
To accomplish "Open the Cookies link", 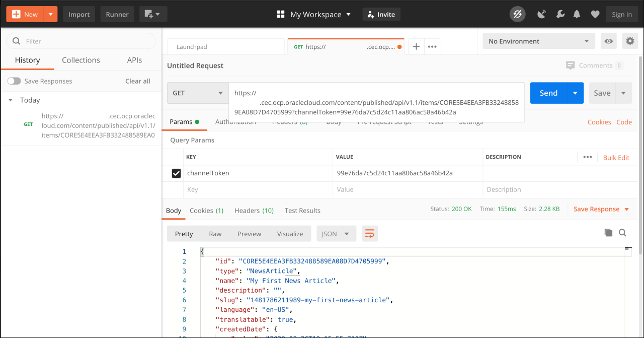I will (599, 122).
